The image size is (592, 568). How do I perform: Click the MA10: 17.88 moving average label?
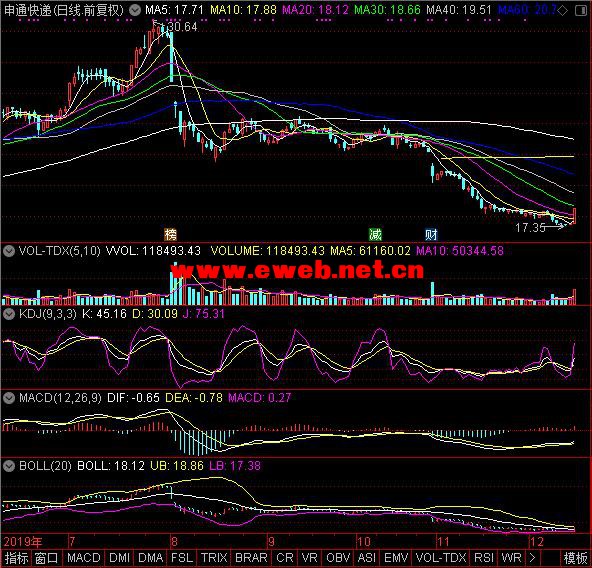point(243,10)
